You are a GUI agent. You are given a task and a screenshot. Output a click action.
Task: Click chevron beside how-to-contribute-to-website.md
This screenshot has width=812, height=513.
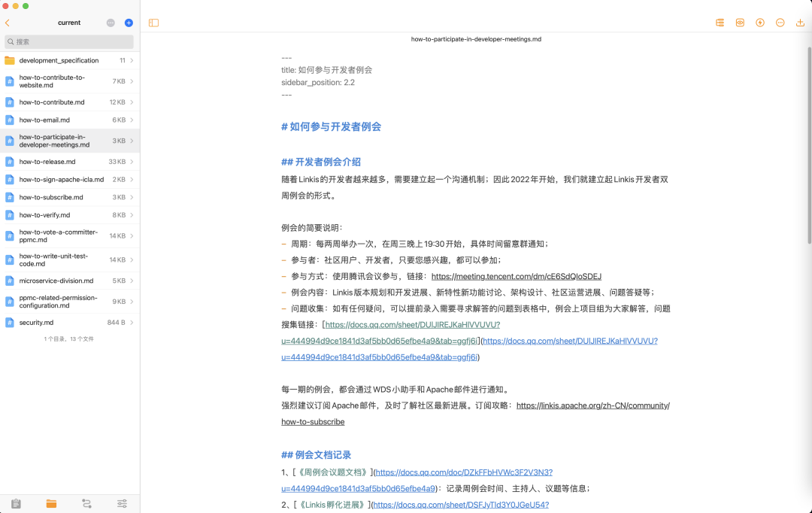tap(132, 81)
